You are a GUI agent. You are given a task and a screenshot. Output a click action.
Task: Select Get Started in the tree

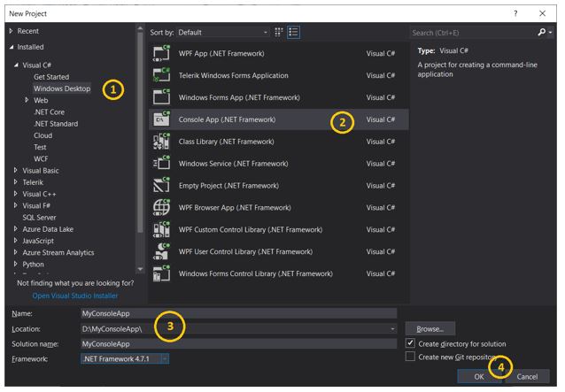(51, 77)
